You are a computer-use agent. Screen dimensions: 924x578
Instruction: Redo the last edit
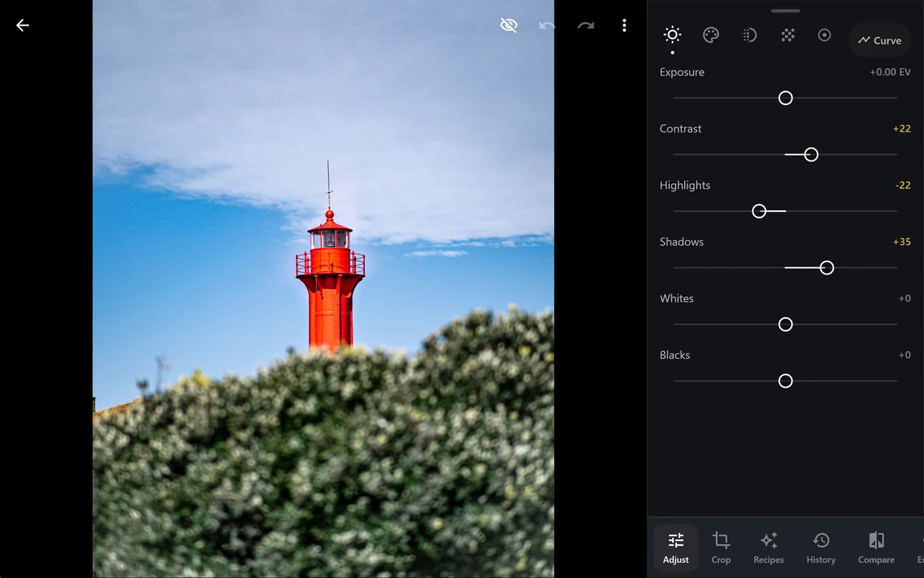point(586,26)
